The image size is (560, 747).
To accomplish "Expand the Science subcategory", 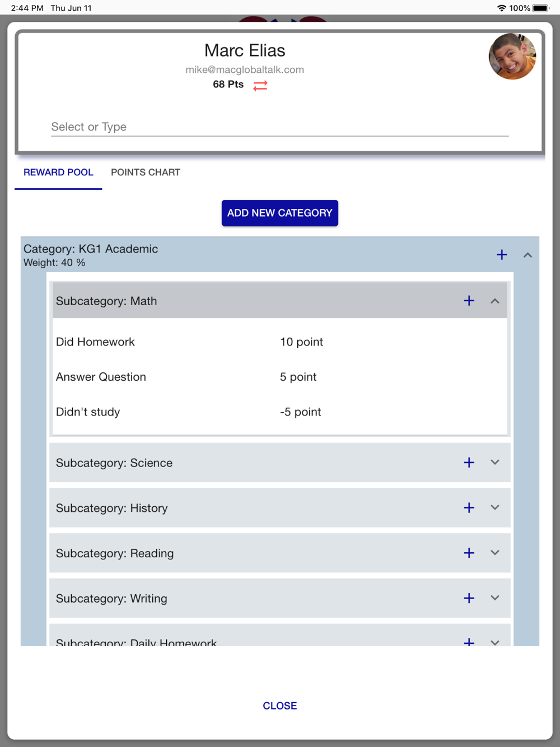I will point(495,463).
